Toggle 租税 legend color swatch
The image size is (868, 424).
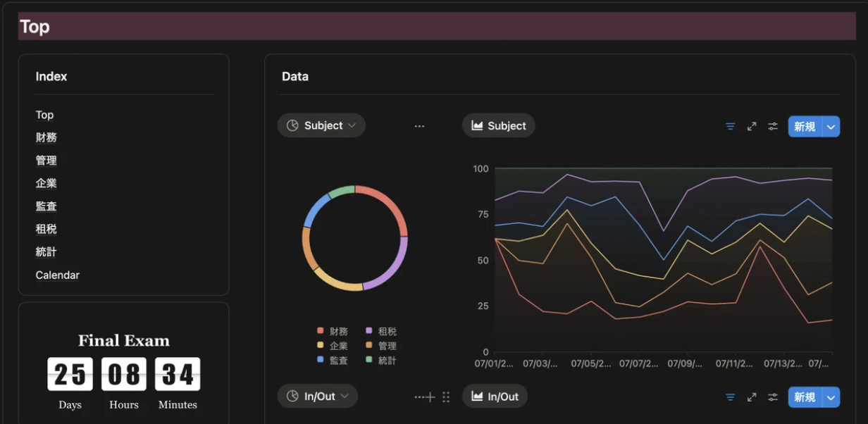(x=369, y=331)
